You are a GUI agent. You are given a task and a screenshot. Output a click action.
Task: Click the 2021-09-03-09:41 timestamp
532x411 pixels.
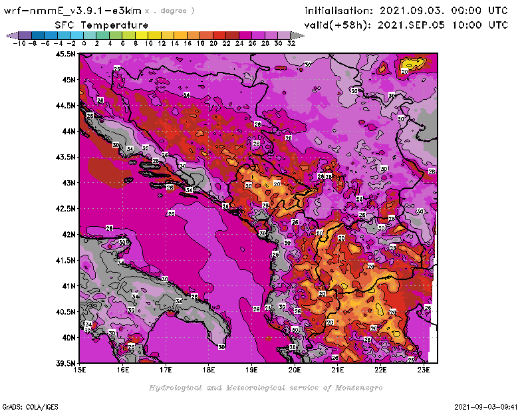(x=486, y=406)
